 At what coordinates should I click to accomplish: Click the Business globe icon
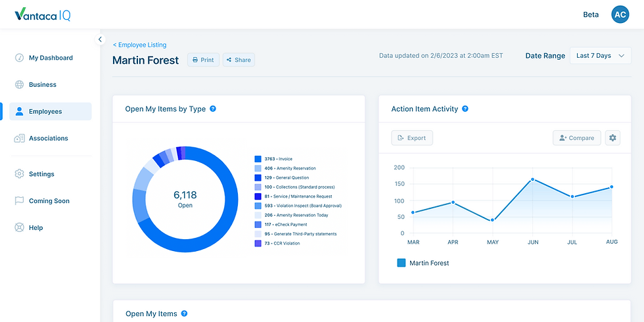coord(19,85)
